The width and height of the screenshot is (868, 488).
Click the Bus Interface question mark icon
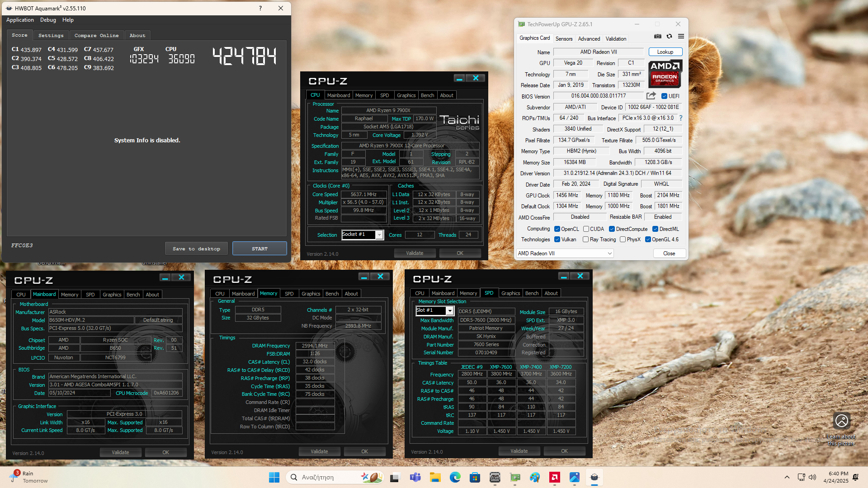click(x=681, y=118)
